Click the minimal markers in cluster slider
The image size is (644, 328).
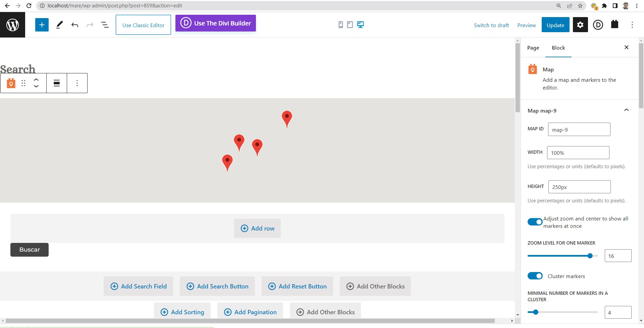(x=562, y=312)
